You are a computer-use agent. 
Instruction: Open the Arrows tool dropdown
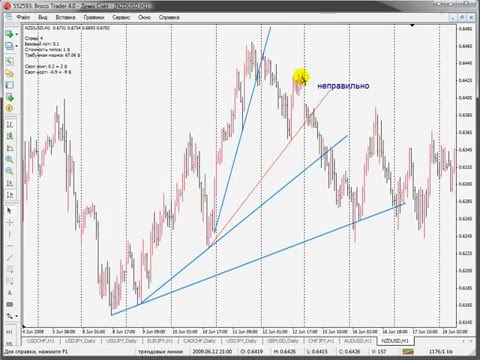click(x=16, y=316)
